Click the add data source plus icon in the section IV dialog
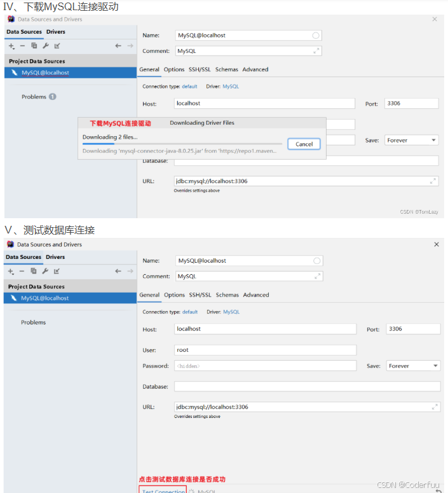Viewport: 448px width, 493px height. coord(11,46)
